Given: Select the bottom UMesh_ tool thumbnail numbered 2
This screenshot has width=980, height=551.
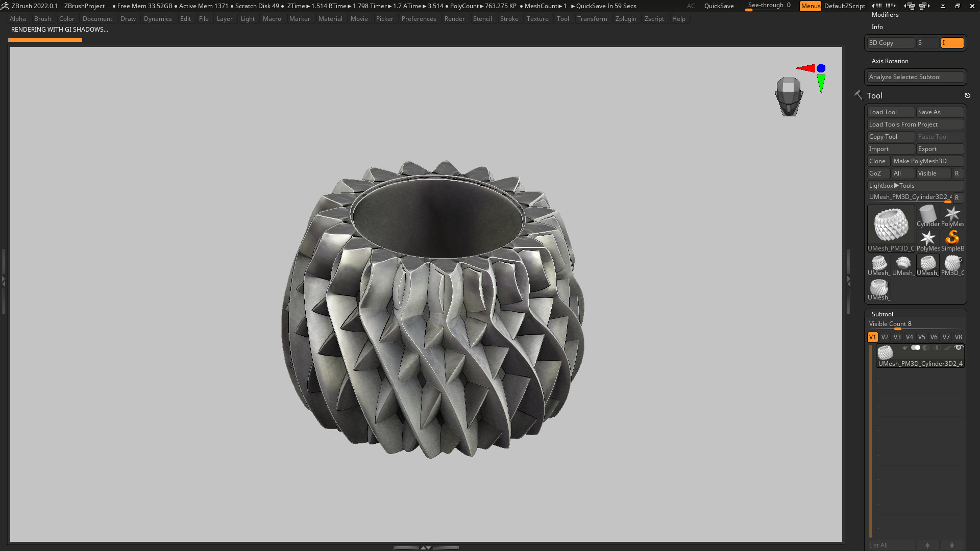Looking at the screenshot, I should coord(879,290).
